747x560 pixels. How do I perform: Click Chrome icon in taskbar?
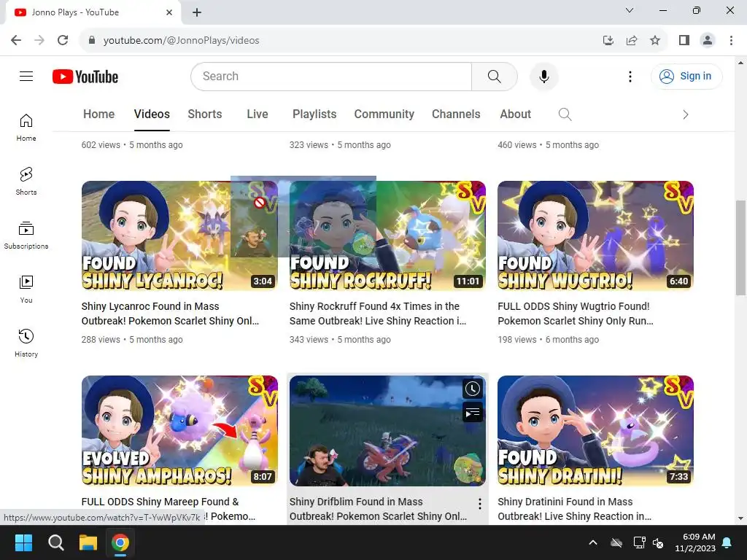(x=120, y=542)
